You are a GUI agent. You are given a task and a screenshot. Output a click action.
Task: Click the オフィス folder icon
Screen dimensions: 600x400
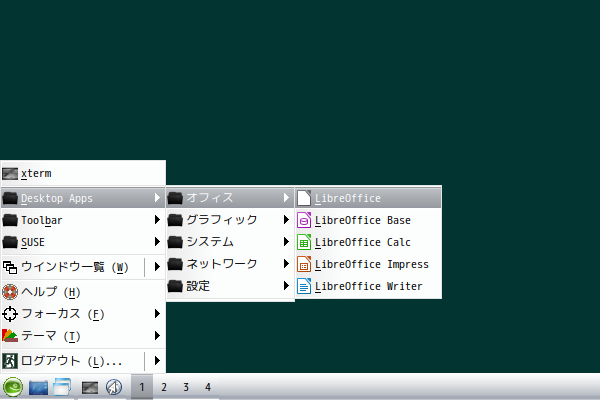click(175, 198)
